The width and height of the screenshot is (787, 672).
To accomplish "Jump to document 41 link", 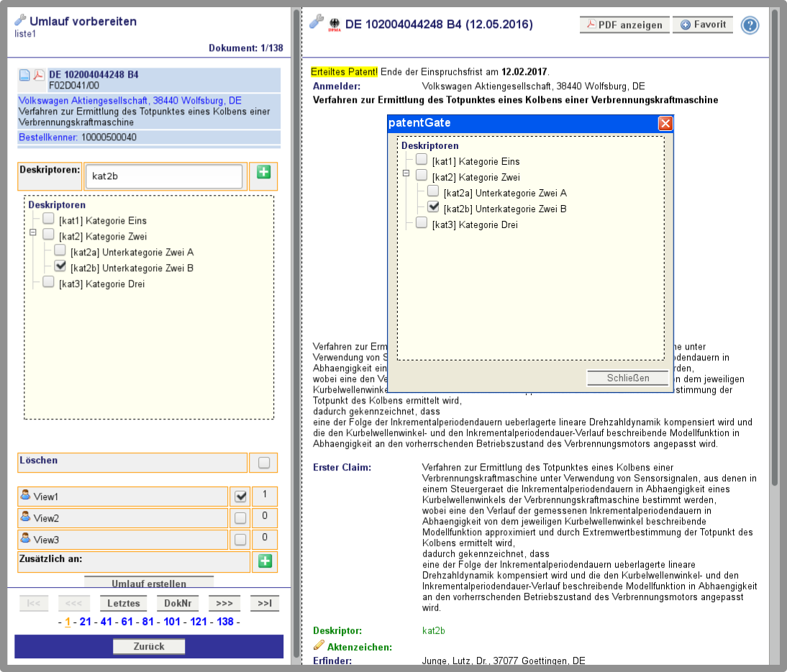I will [x=106, y=622].
